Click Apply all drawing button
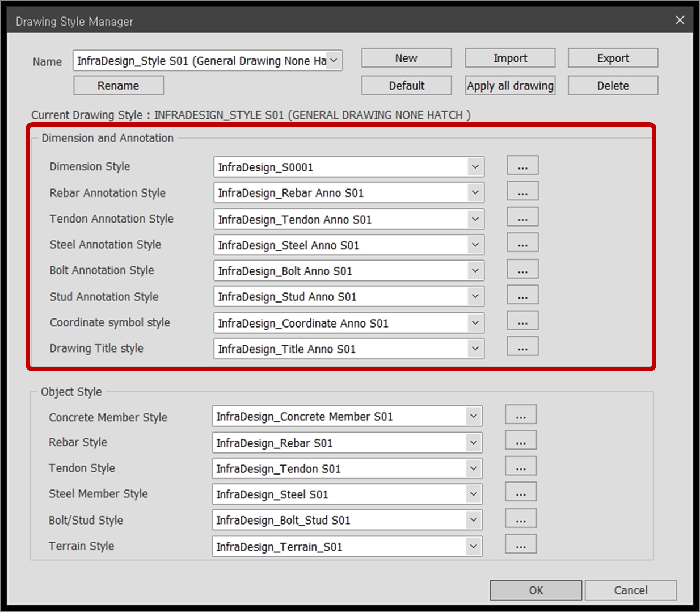This screenshot has width=700, height=612. (510, 85)
